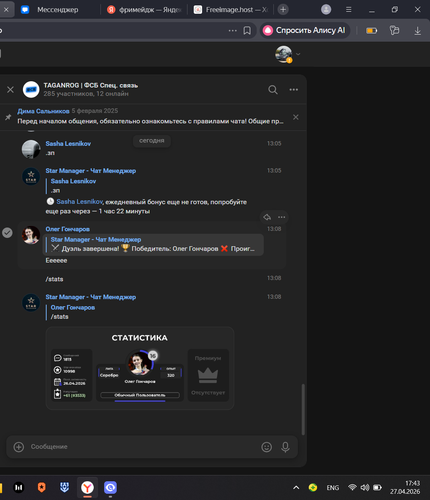The image size is (430, 500).
Task: Open battery tray icon
Action: click(x=377, y=487)
